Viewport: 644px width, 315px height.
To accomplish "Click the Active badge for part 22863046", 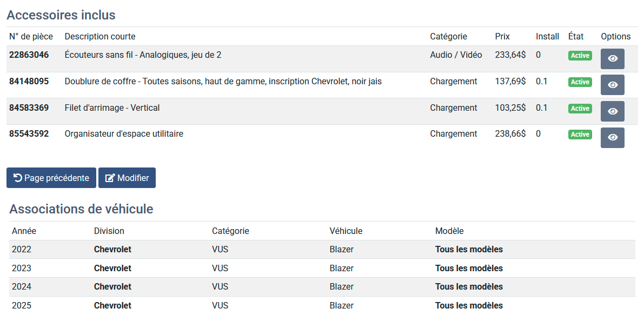I will pos(580,56).
